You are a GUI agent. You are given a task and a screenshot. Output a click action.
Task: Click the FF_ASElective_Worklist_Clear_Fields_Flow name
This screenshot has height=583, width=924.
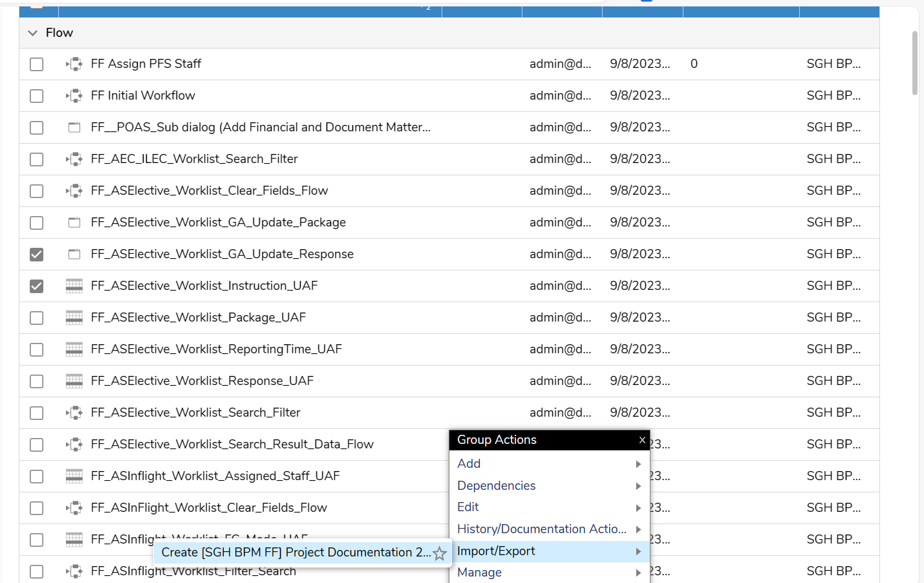[210, 191]
